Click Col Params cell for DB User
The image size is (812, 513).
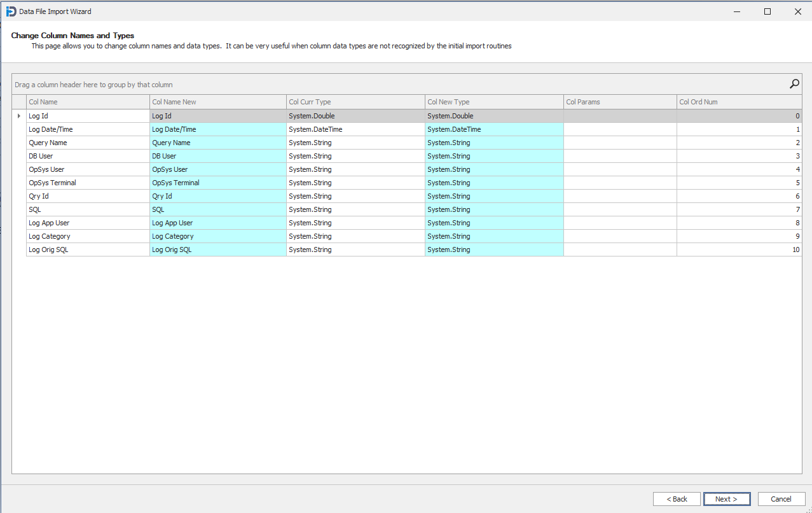coord(619,156)
